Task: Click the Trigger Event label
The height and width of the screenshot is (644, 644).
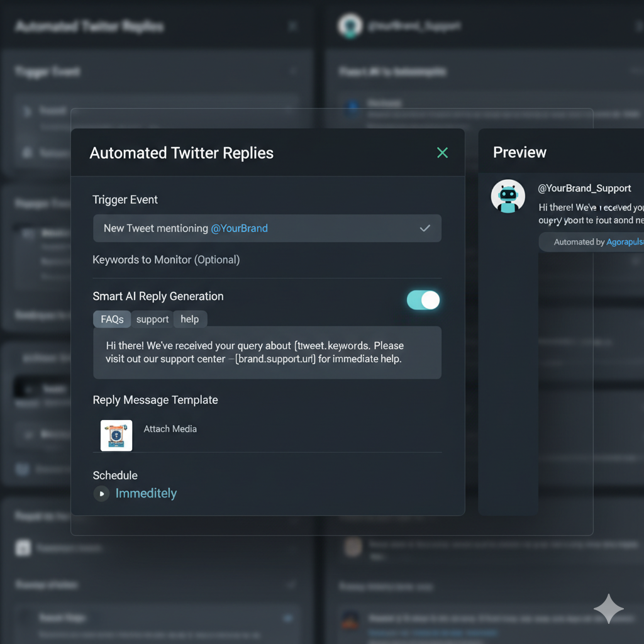Action: 125,199
